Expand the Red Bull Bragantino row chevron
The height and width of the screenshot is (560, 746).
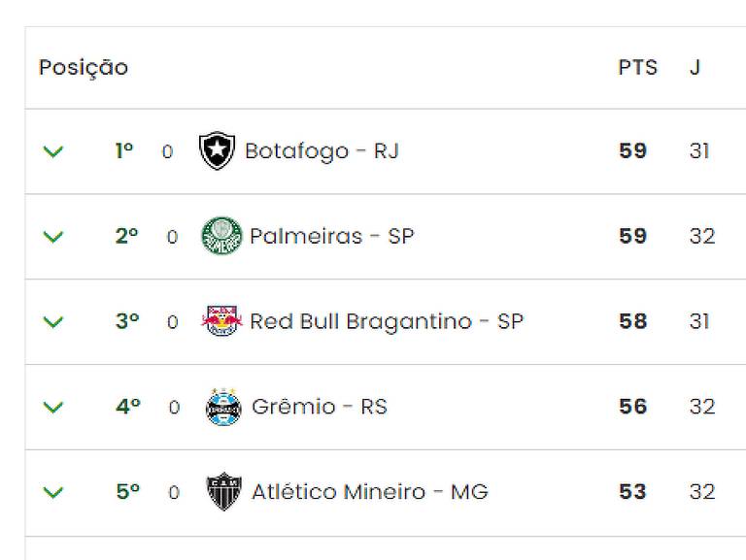coord(53,322)
